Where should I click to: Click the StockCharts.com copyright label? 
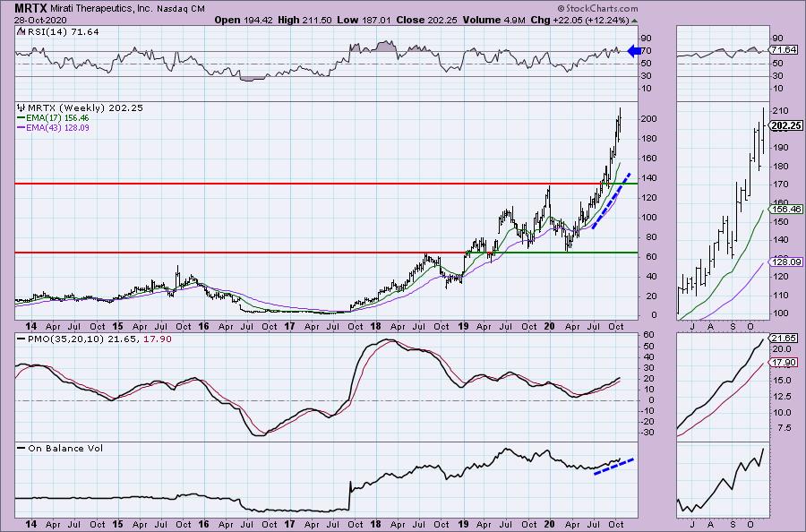[596, 8]
